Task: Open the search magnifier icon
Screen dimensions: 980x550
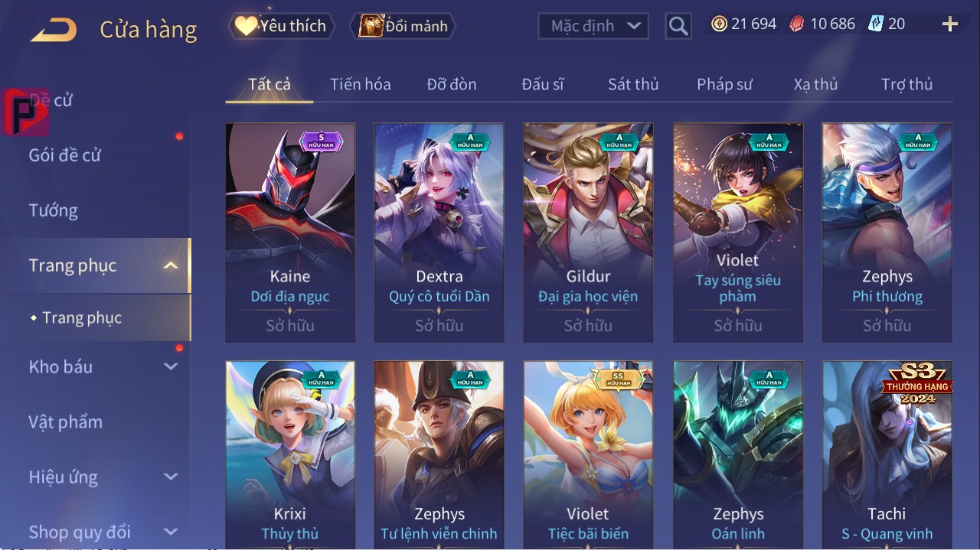Action: [x=678, y=26]
